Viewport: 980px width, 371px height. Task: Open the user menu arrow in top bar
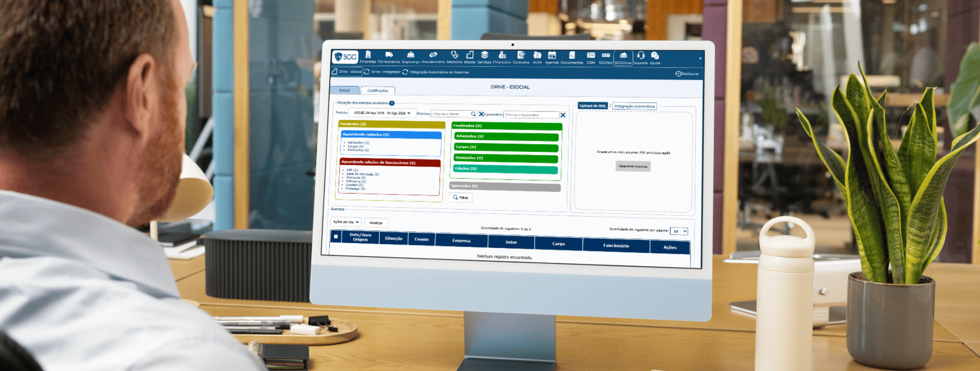700,58
